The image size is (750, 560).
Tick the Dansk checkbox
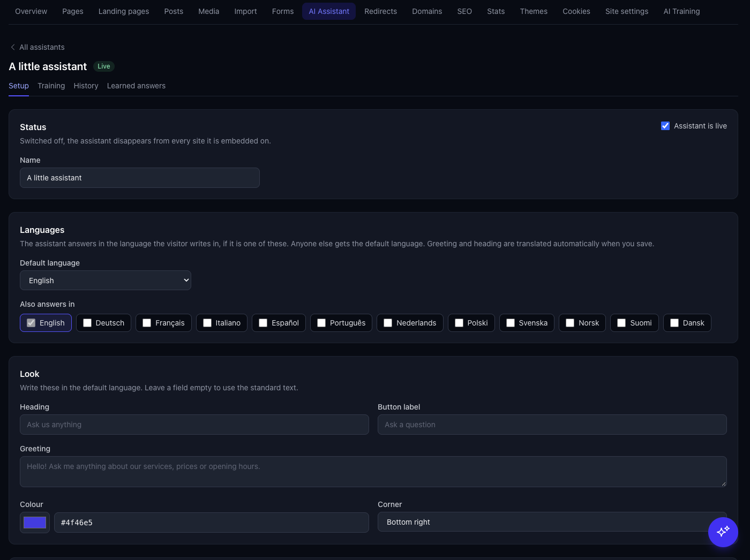674,323
